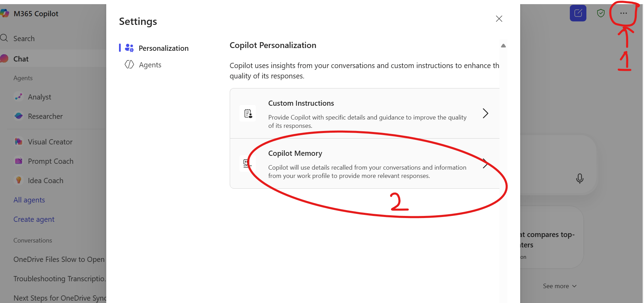Viewport: 644px width, 303px height.
Task: Click the new chat compose icon
Action: (x=578, y=13)
